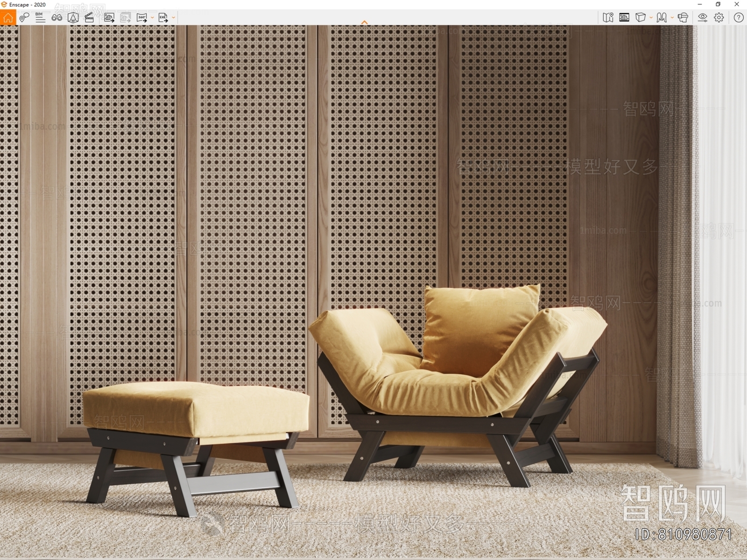Screen dimensions: 747x560
Task: Switch projection mode with cube icon
Action: (641, 18)
